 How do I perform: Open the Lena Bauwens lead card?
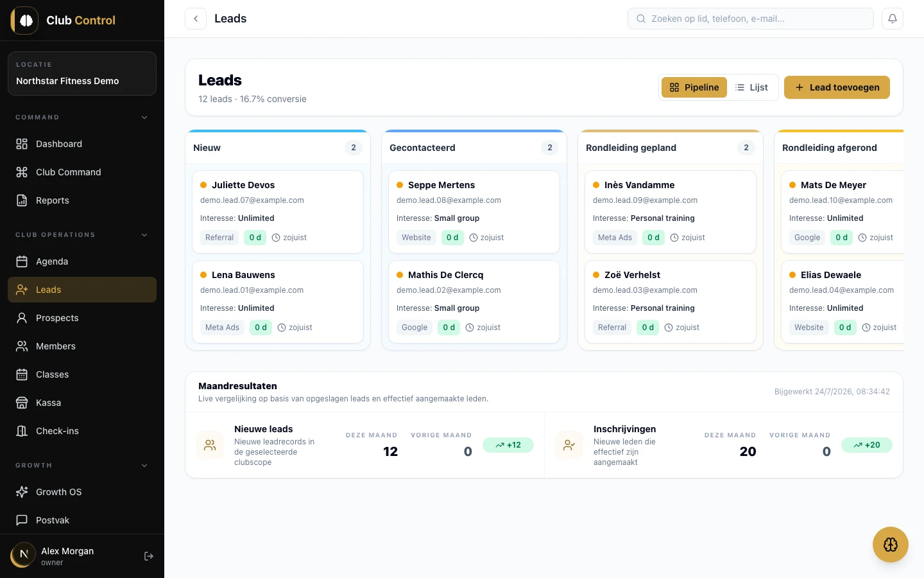[x=278, y=302]
